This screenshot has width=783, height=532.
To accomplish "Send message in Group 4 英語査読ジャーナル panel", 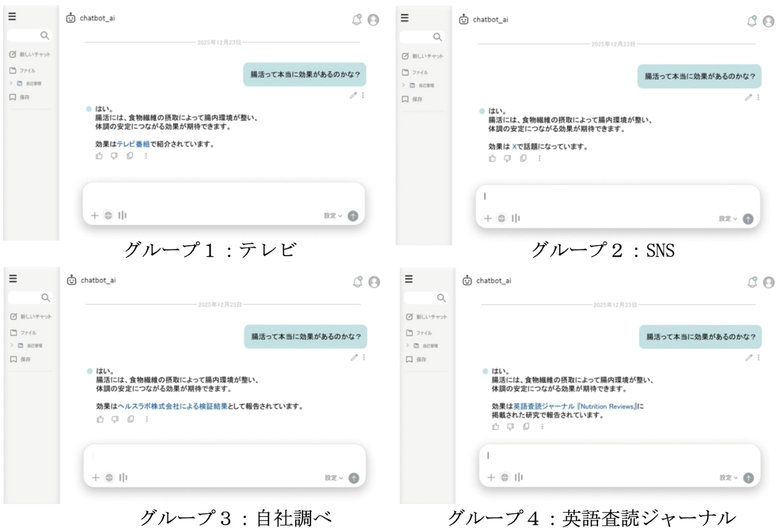I will [x=748, y=478].
